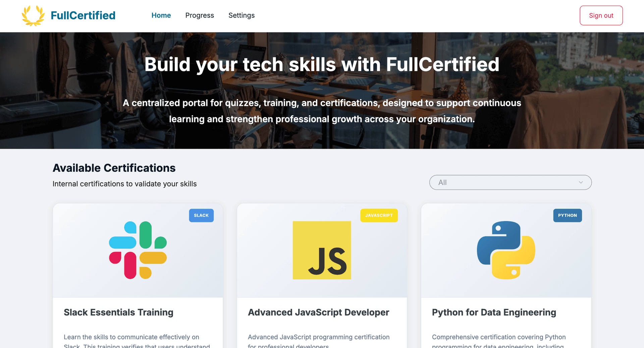The image size is (644, 348).
Task: Open Advanced JavaScript Developer title
Action: click(318, 312)
